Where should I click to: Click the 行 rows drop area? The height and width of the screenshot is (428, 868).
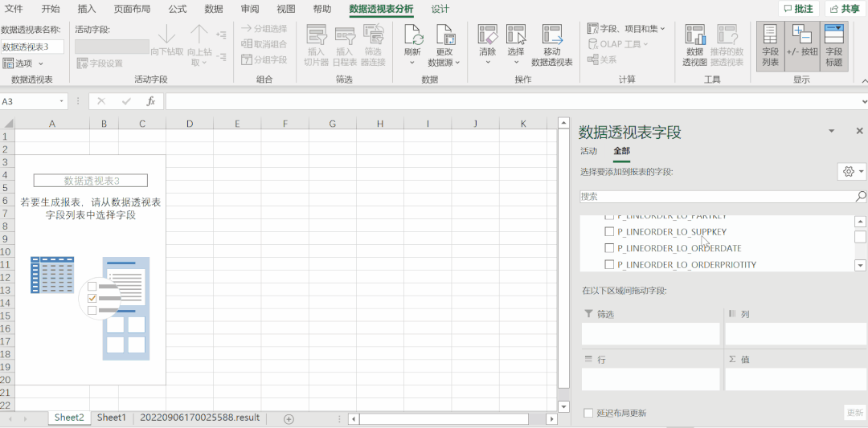point(650,379)
